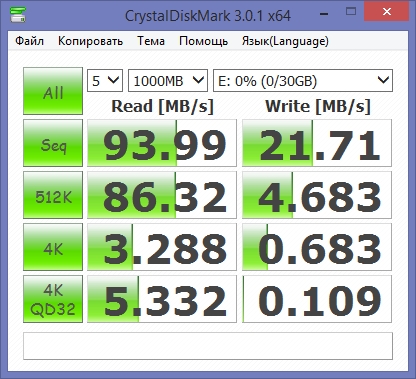
Task: Expand the test count dropdown showing 5
Action: point(105,80)
